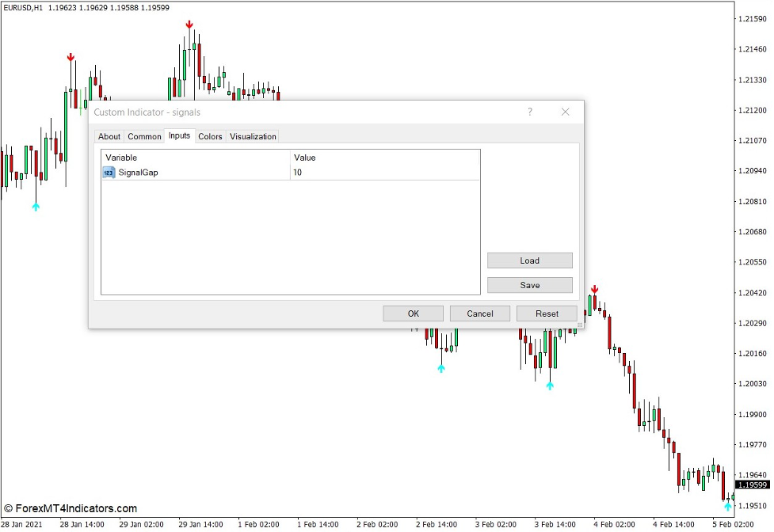
Task: Click the cyan buy arrow at far-left of chart
Action: [x=36, y=207]
